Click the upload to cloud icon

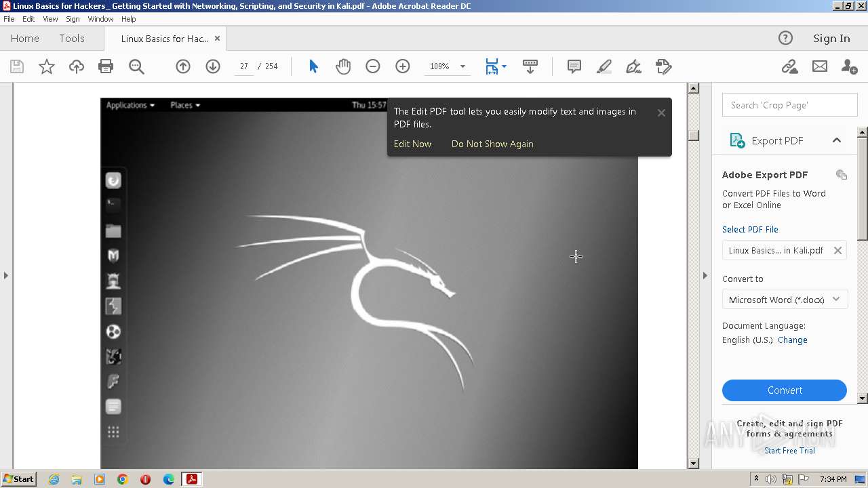pyautogui.click(x=77, y=66)
